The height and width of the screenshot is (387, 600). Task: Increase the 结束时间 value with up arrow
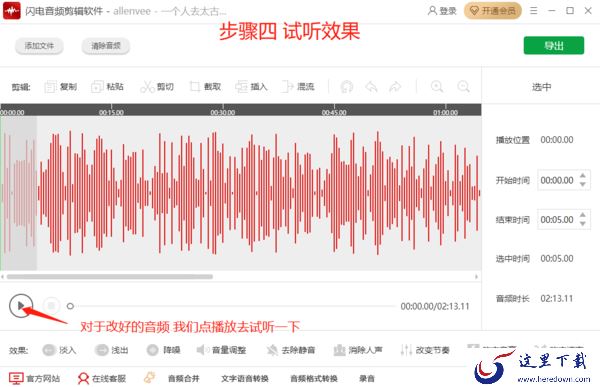[x=582, y=215]
